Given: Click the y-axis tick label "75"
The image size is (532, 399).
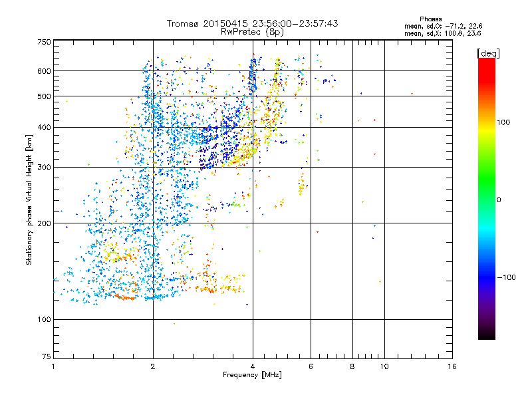Looking at the screenshot, I should click(x=47, y=356).
